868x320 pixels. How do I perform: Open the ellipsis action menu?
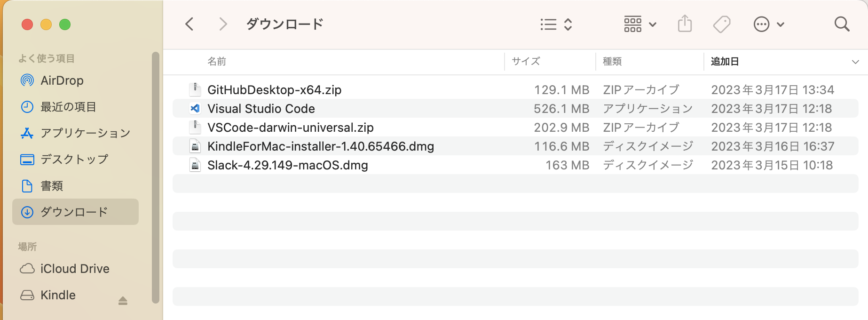(769, 24)
